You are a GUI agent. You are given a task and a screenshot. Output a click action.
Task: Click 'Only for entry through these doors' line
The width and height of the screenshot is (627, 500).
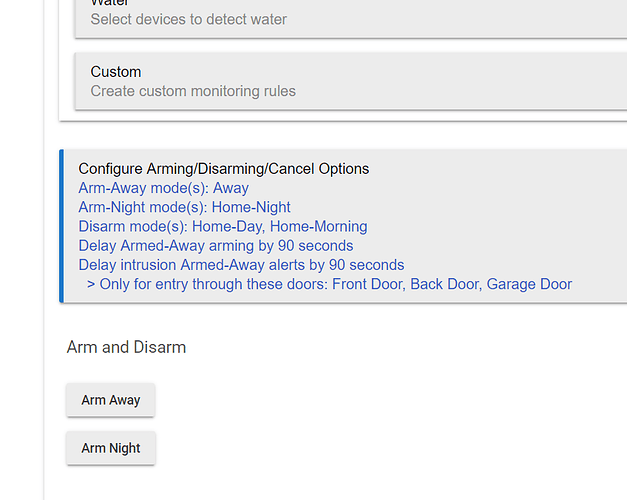click(x=329, y=284)
